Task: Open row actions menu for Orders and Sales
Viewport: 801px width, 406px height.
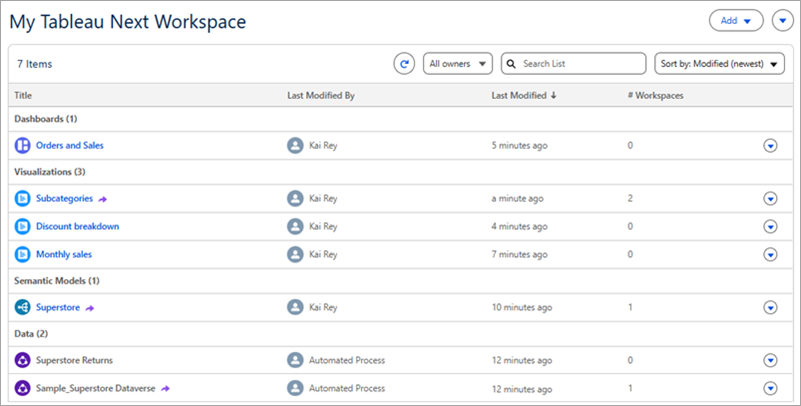Action: [770, 146]
